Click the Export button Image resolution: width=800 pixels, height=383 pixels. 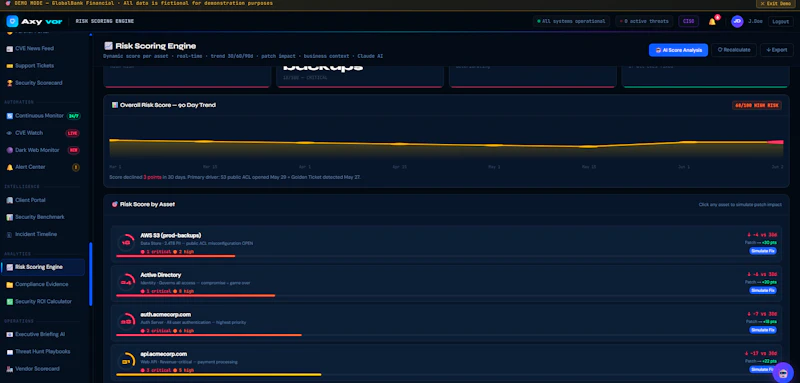pos(777,50)
